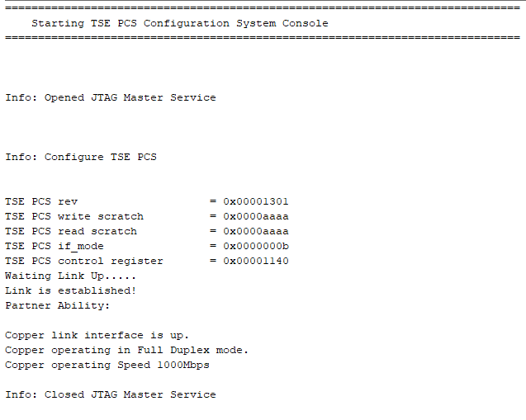Click the "Starting TSE PCS Configuration System Console" header
Viewport: 526px width, 420px height.
[x=179, y=23]
